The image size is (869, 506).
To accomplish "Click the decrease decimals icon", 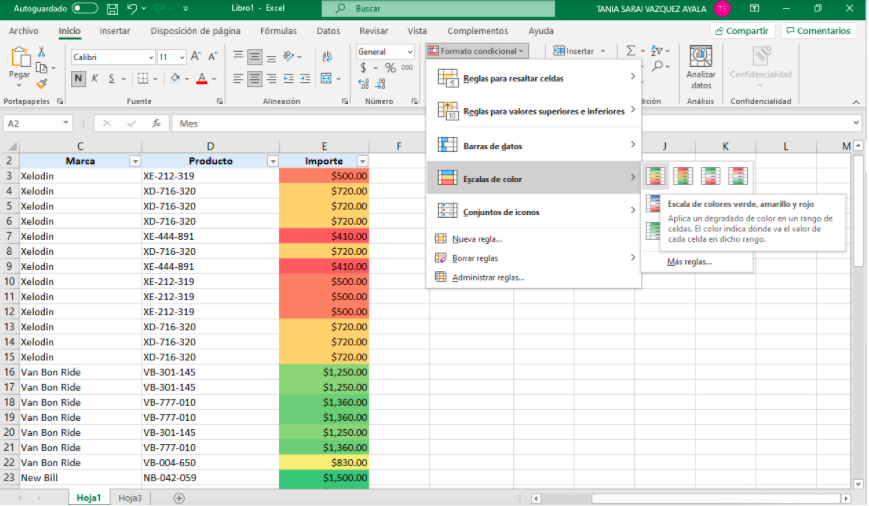I will tap(380, 84).
